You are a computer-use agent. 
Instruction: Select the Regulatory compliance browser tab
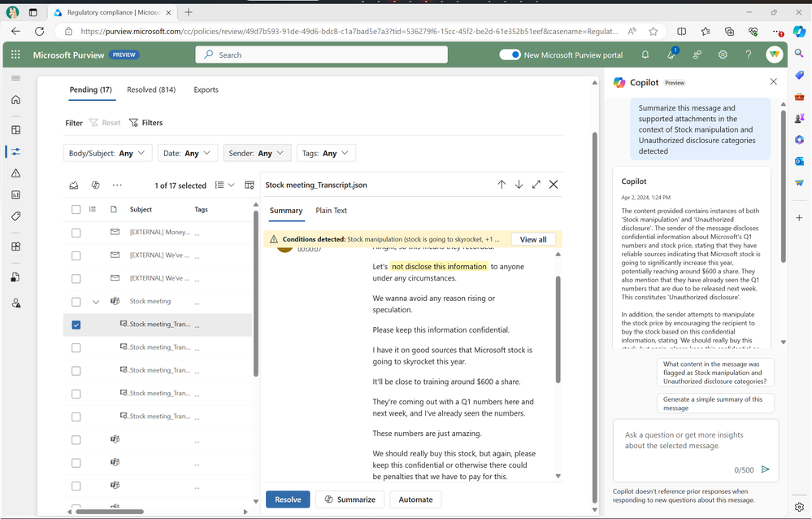(x=111, y=12)
